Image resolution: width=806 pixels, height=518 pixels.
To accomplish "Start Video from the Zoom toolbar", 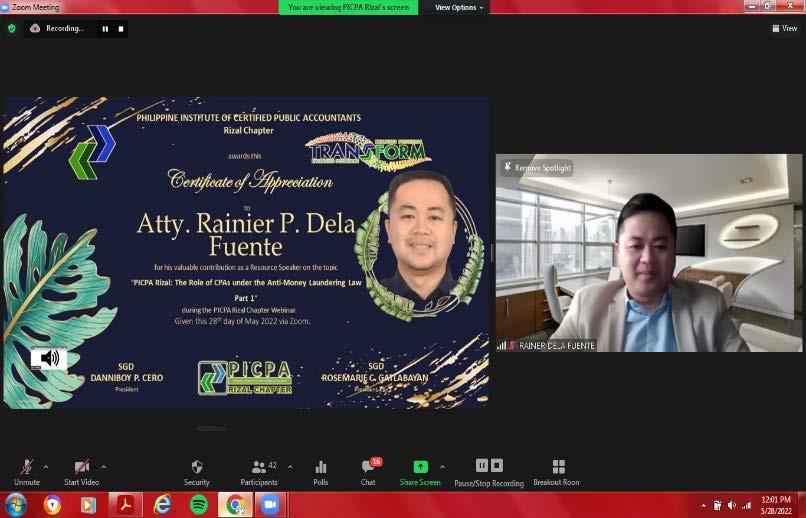I will [x=81, y=472].
